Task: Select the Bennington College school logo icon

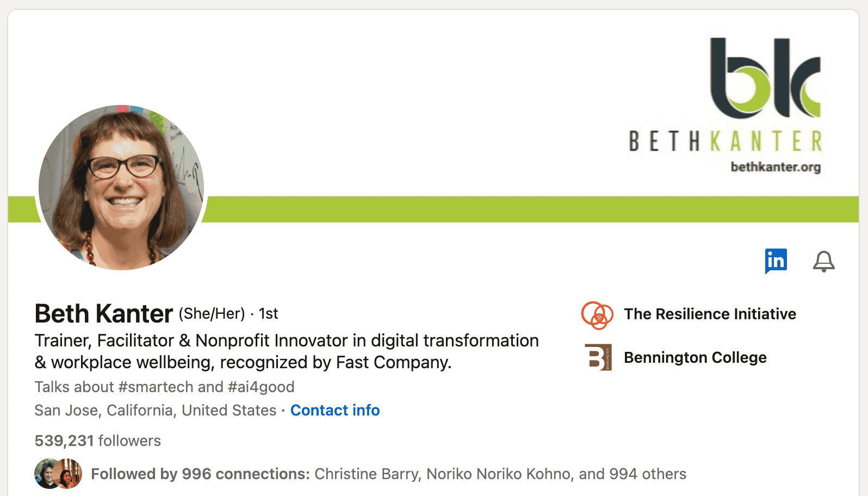Action: (x=598, y=357)
